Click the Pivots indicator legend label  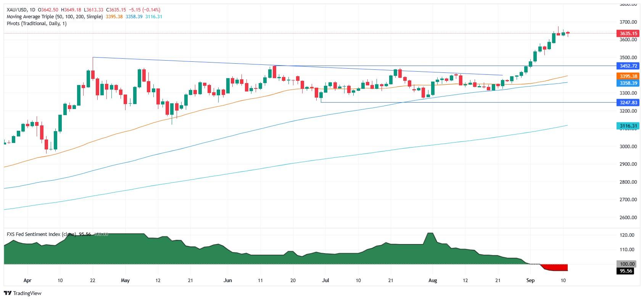[37, 24]
